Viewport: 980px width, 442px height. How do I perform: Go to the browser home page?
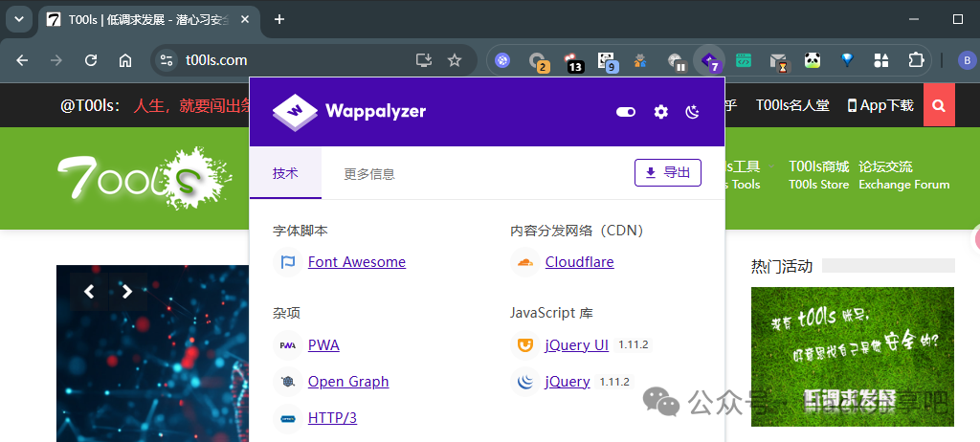click(125, 60)
